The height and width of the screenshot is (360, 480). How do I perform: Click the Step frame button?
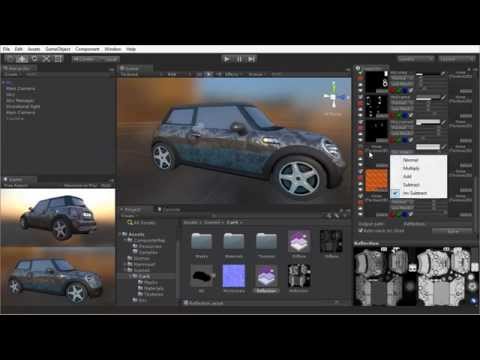coord(251,59)
